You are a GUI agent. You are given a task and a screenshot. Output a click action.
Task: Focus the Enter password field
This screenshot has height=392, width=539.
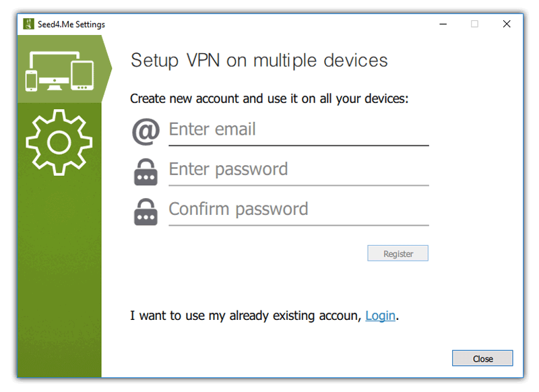click(x=298, y=170)
